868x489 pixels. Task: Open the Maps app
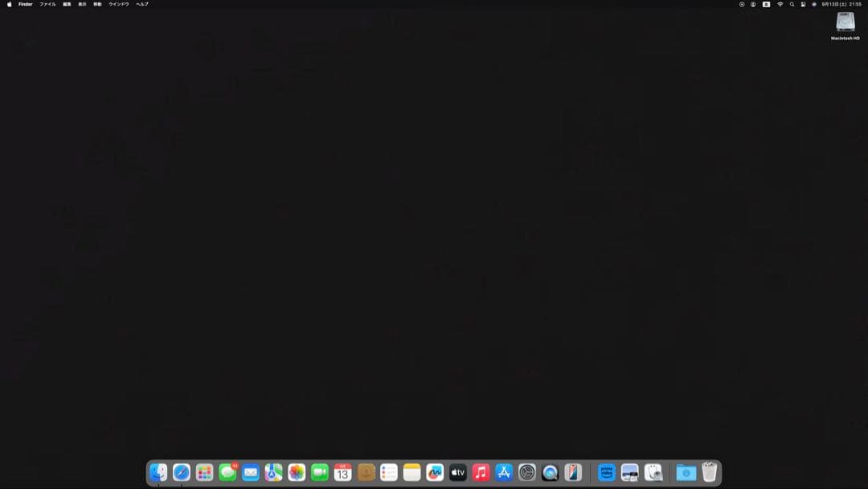click(x=273, y=472)
